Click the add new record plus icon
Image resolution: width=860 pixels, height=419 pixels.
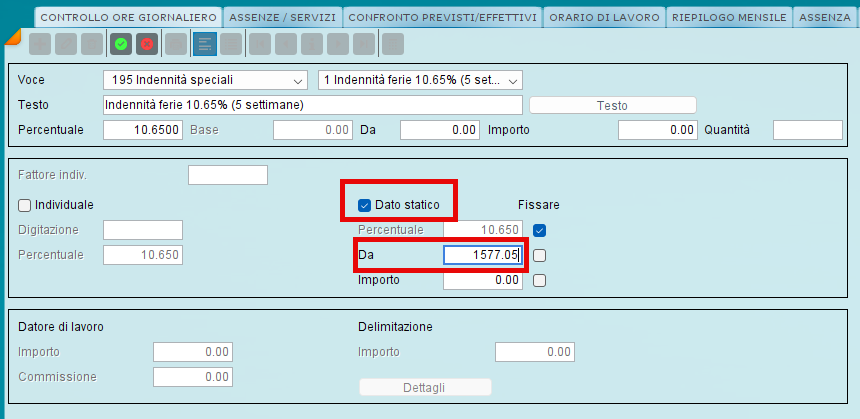[x=39, y=44]
